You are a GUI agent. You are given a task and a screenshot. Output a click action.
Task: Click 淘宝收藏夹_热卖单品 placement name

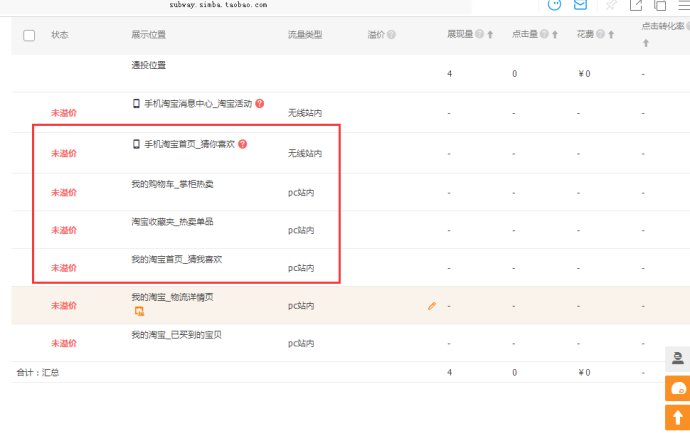point(172,221)
